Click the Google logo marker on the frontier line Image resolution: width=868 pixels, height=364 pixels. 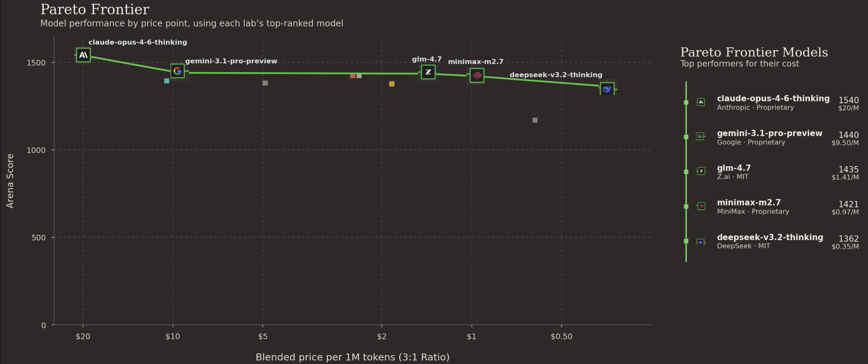pos(177,71)
